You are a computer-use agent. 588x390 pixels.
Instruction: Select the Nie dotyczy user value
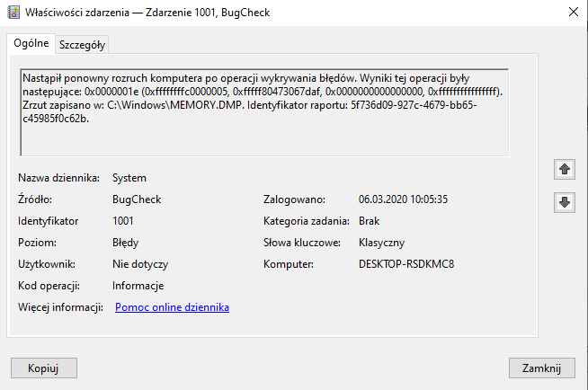[x=140, y=264]
